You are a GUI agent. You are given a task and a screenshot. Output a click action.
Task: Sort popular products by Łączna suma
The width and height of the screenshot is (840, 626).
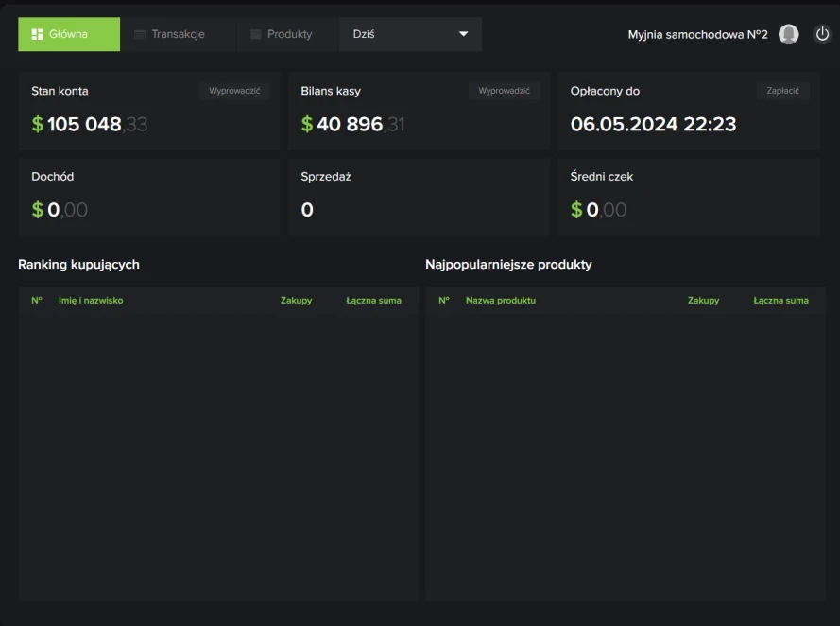(x=780, y=301)
